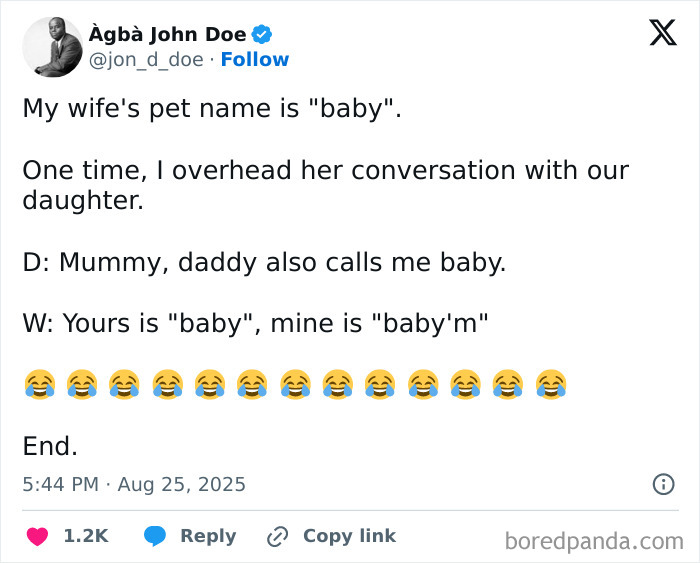Click the blue verified badge
Screen dimensions: 700x563
click(262, 35)
